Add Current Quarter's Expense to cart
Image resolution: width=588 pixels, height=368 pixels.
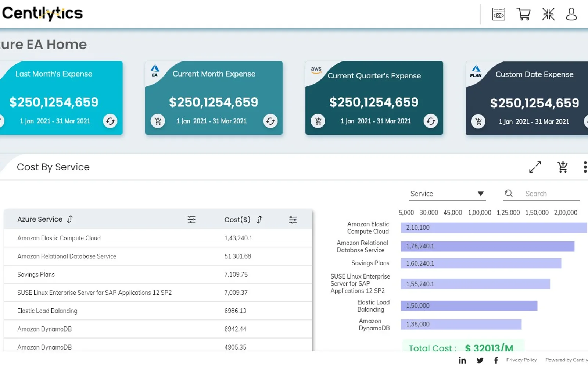[318, 121]
